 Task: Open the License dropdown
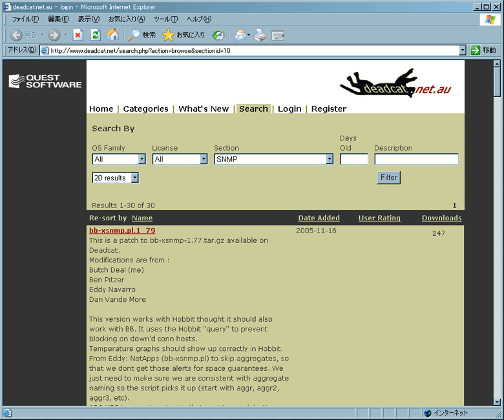click(x=204, y=159)
